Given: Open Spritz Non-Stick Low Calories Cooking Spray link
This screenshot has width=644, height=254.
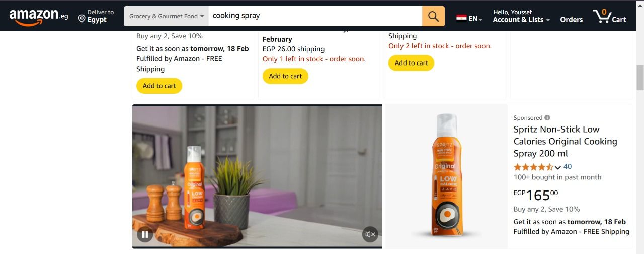Looking at the screenshot, I should click(x=565, y=141).
